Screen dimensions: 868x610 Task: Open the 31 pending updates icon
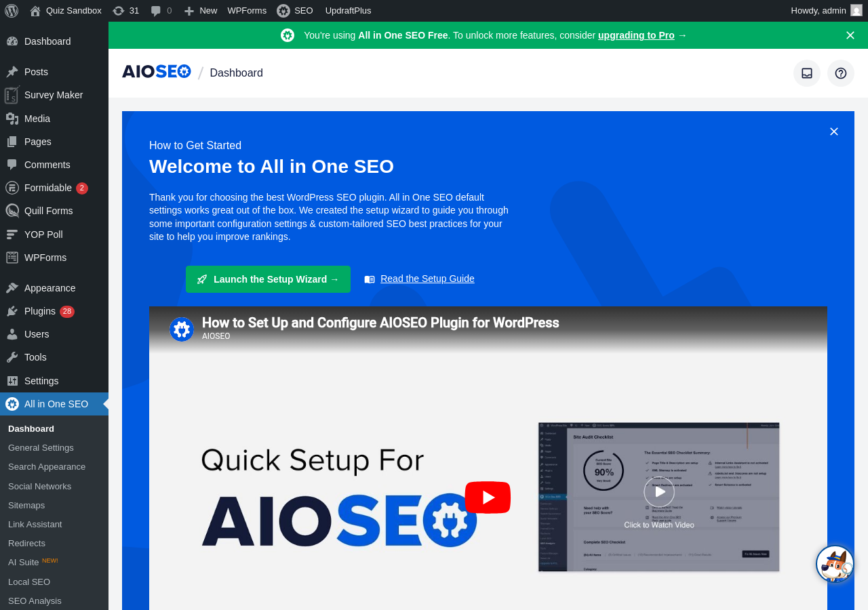(x=126, y=11)
